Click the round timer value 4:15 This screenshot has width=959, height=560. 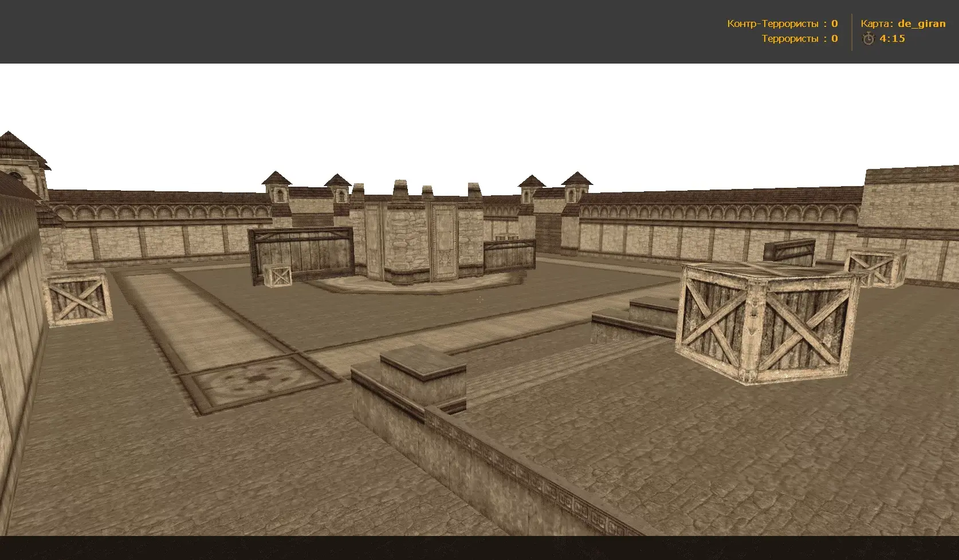(x=893, y=38)
